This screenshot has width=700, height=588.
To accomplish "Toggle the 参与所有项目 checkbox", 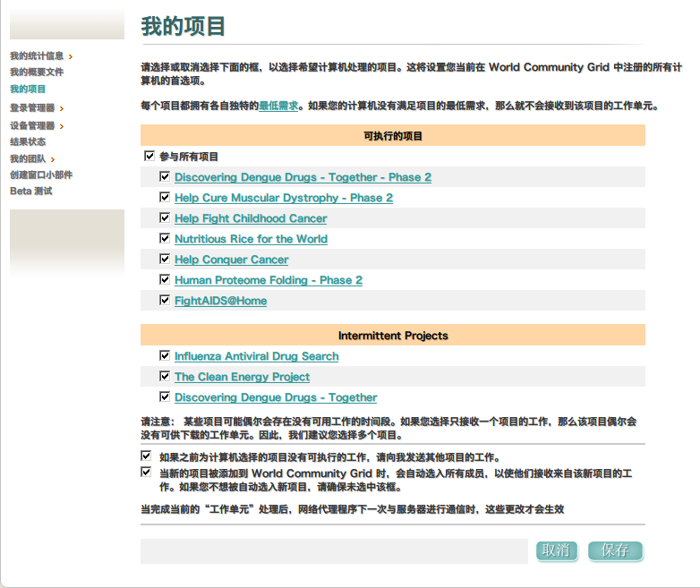I will 149,156.
